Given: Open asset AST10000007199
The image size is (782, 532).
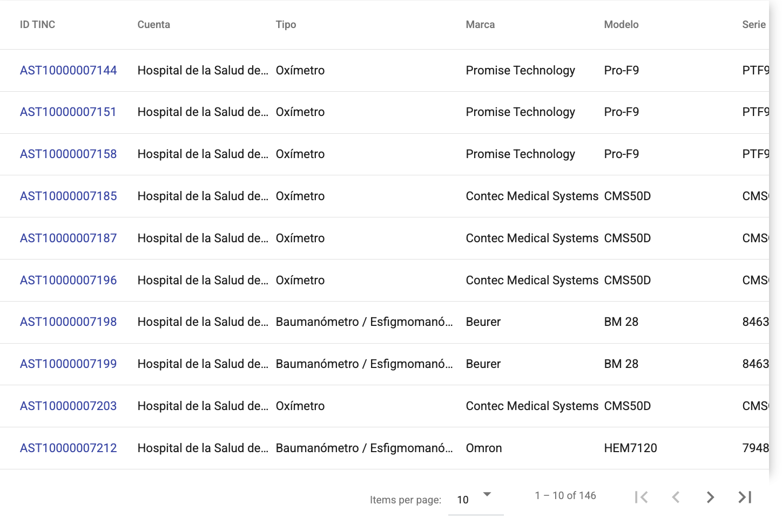Looking at the screenshot, I should 69,364.
